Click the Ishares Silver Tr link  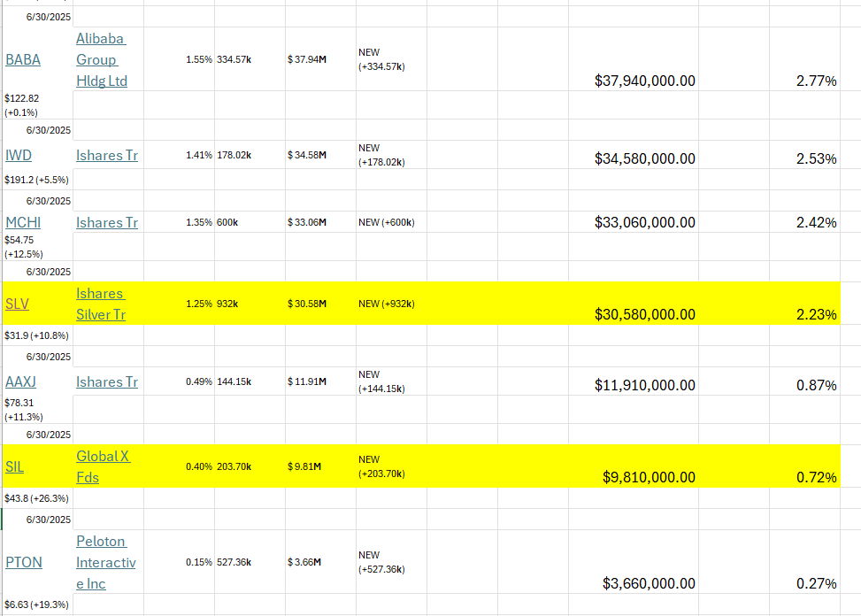100,304
